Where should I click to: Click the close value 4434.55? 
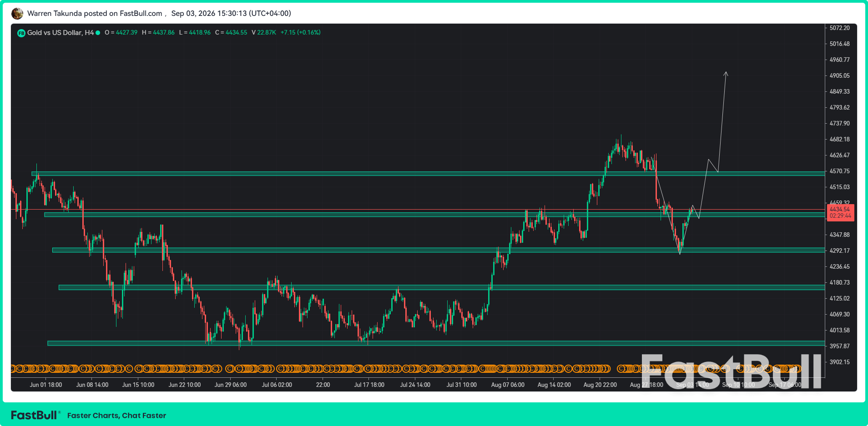pyautogui.click(x=237, y=33)
